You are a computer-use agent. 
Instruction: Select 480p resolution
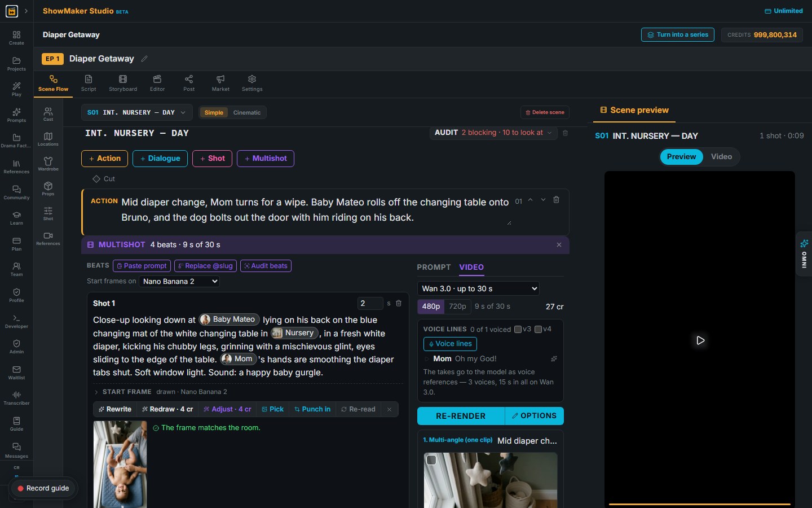(x=431, y=306)
